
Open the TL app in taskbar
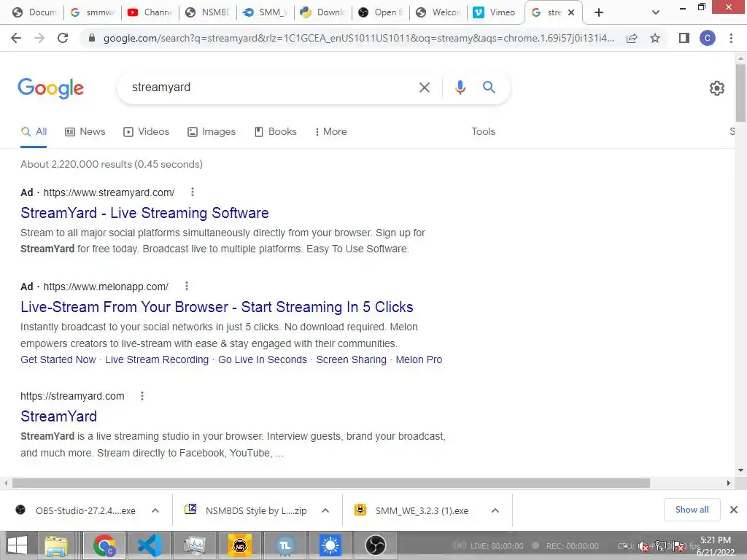[x=285, y=545]
